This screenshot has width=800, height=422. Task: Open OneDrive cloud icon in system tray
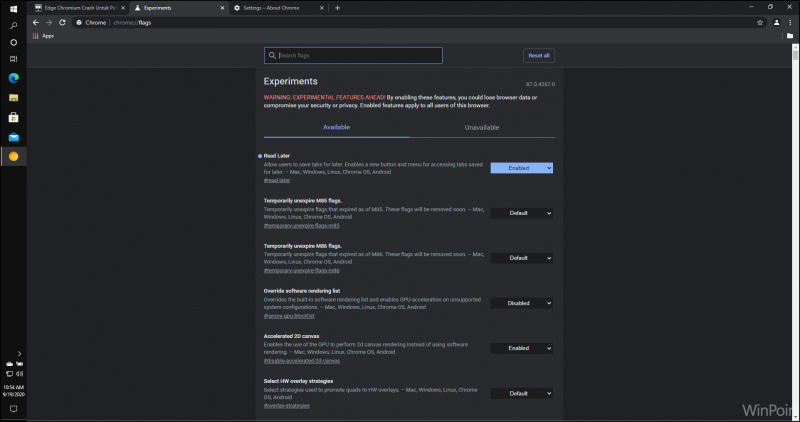9,364
